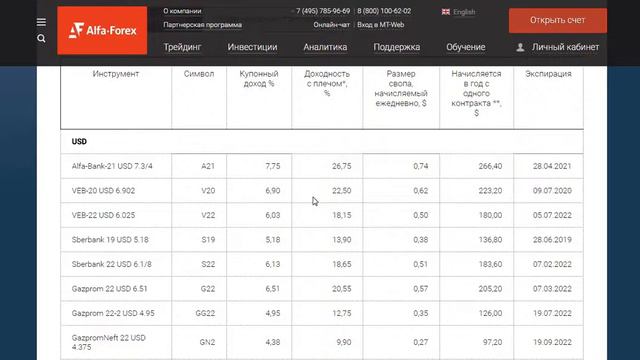The width and height of the screenshot is (640, 360).
Task: Open the О компании link
Action: coord(182,11)
